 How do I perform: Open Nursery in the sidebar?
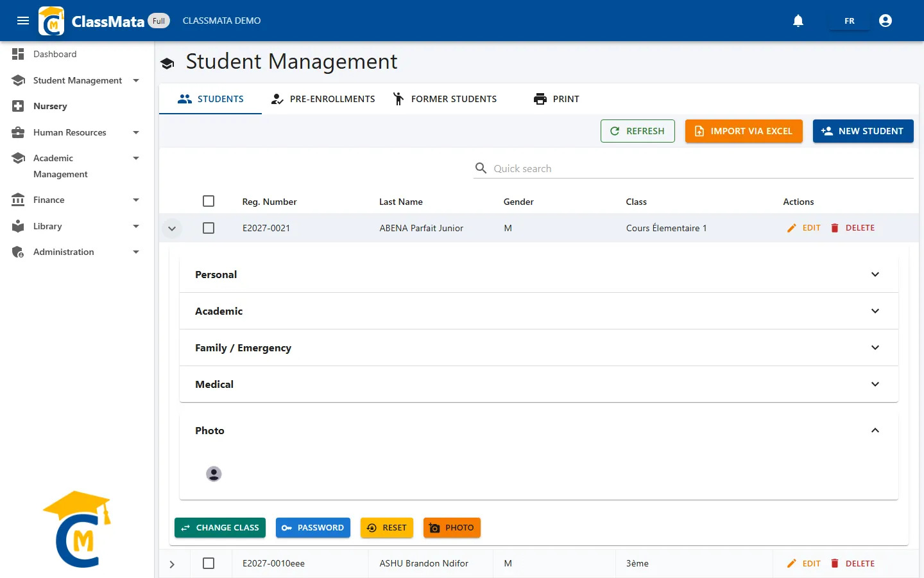[77, 106]
